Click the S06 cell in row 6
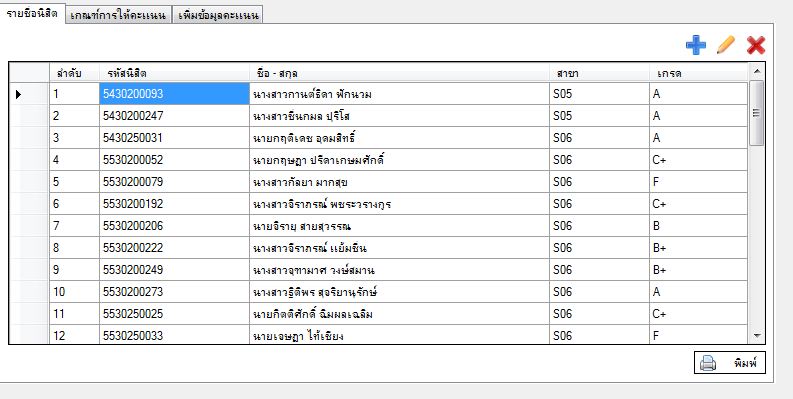793x399 pixels. 599,204
